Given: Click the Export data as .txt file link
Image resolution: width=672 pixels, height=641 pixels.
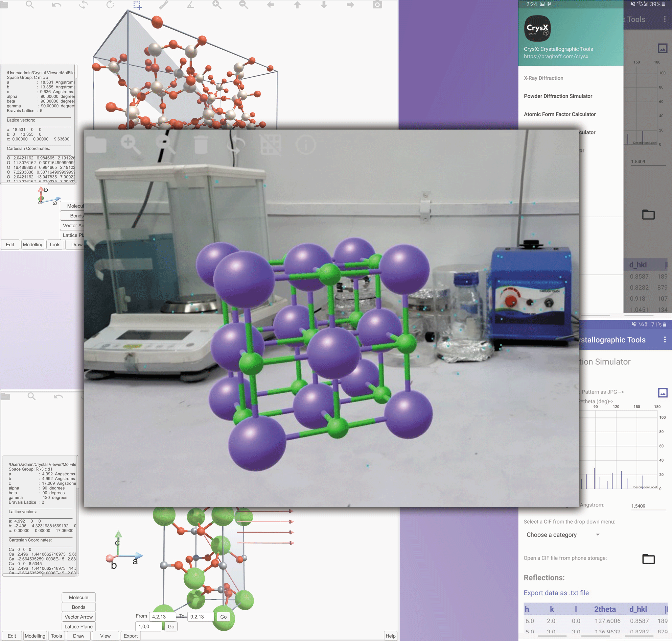Looking at the screenshot, I should (556, 593).
